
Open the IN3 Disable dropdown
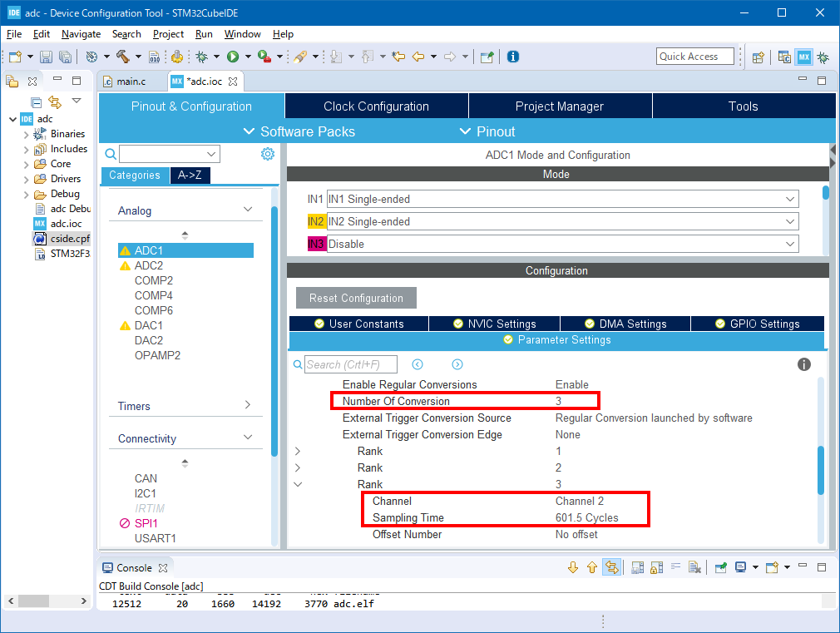click(x=789, y=244)
